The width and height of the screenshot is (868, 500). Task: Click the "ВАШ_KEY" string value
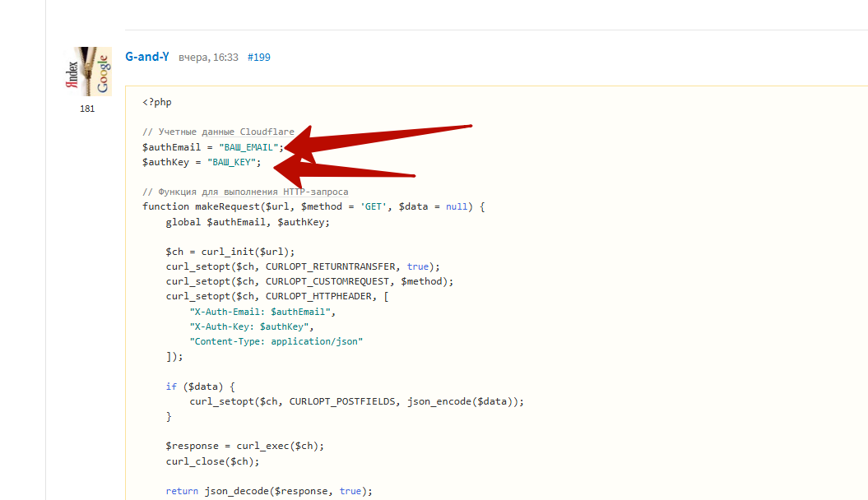(x=231, y=162)
